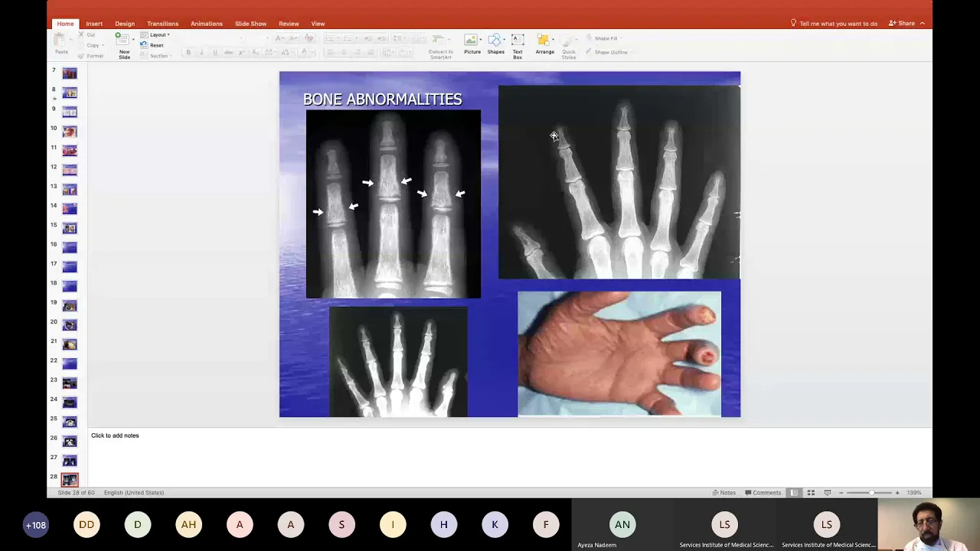Open the Animations ribbon tab
The image size is (980, 551).
point(207,24)
